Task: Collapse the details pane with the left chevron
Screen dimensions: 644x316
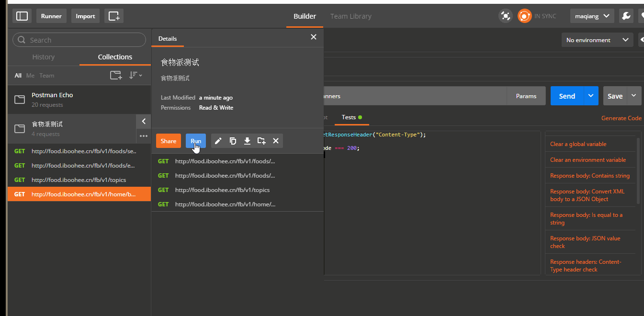Action: coord(144,122)
